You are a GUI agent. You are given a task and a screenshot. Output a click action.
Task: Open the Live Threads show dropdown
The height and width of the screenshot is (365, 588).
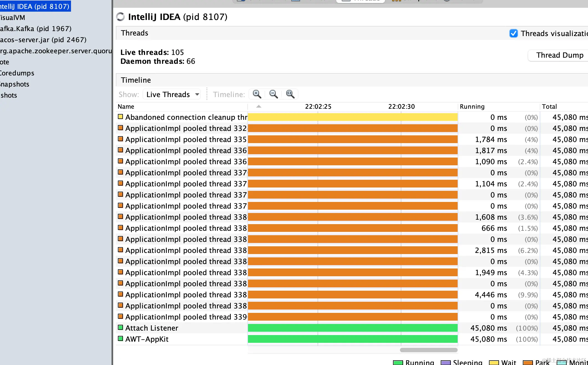[172, 95]
